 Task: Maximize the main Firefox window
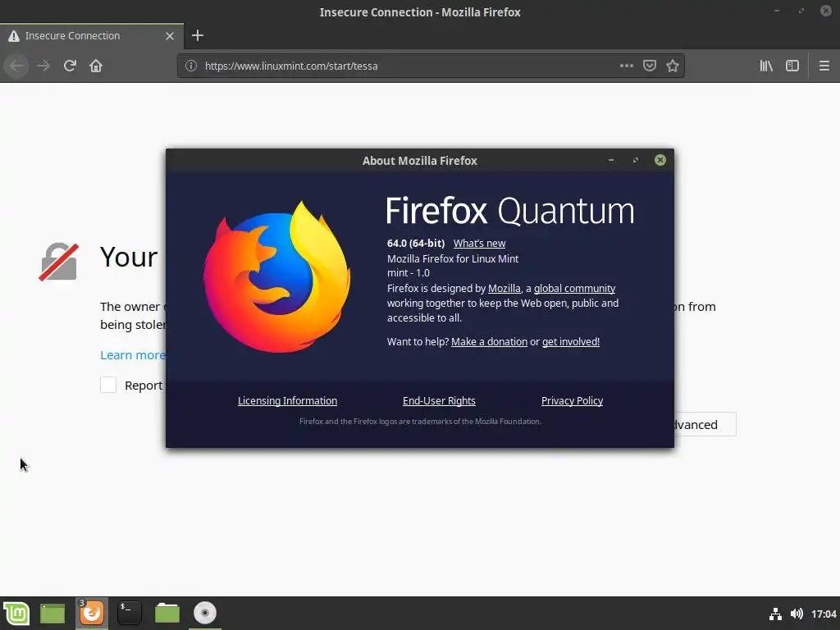pyautogui.click(x=801, y=11)
